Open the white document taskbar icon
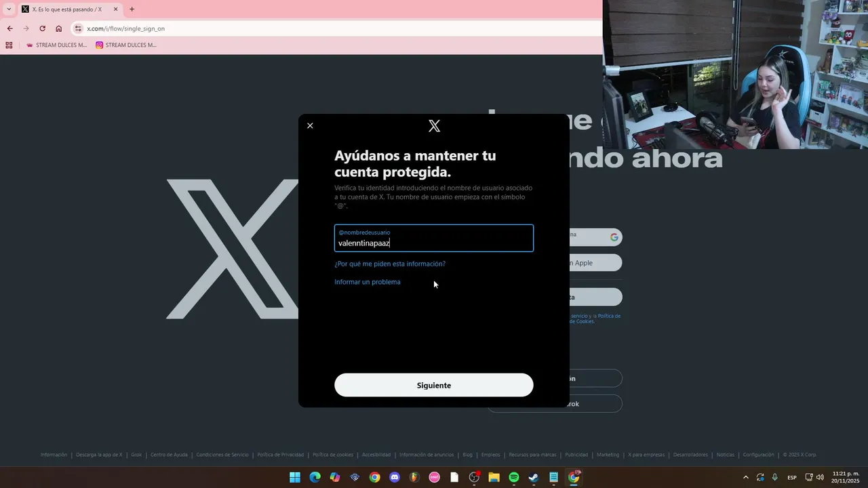The width and height of the screenshot is (868, 488). point(454,477)
